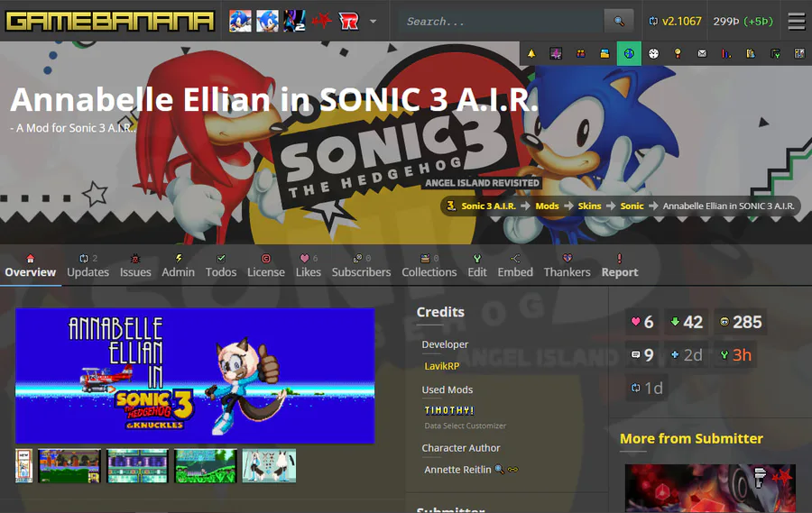The width and height of the screenshot is (812, 513).
Task: Open the main Annabelle Ellian preview image
Action: coord(195,376)
